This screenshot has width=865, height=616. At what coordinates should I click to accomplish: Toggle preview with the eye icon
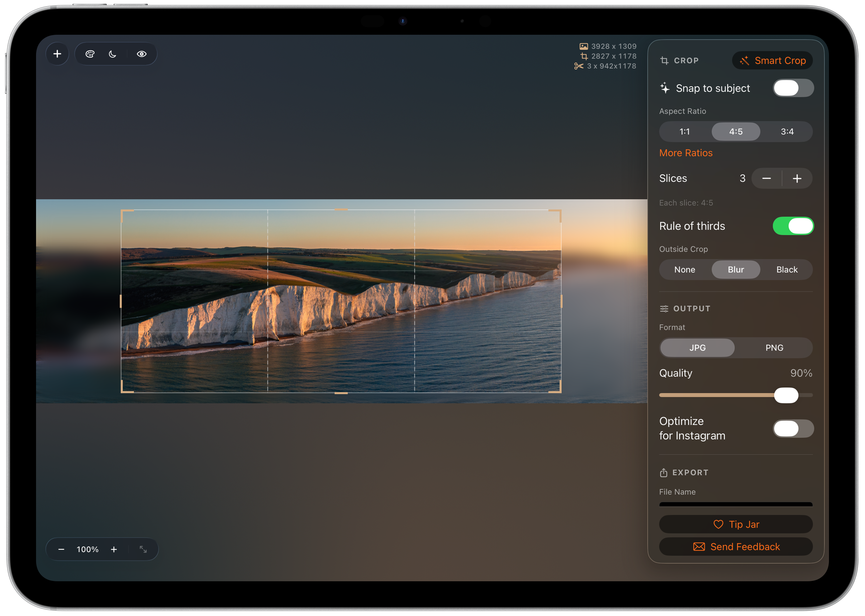click(142, 54)
